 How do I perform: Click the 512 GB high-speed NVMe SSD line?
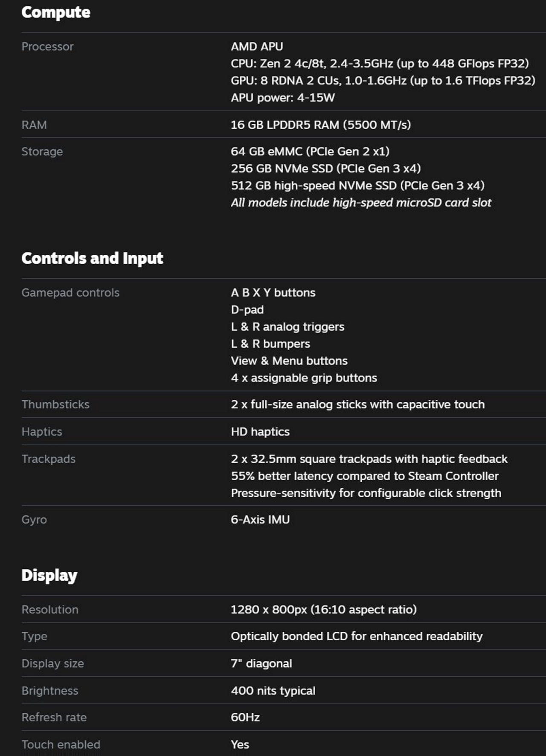357,186
